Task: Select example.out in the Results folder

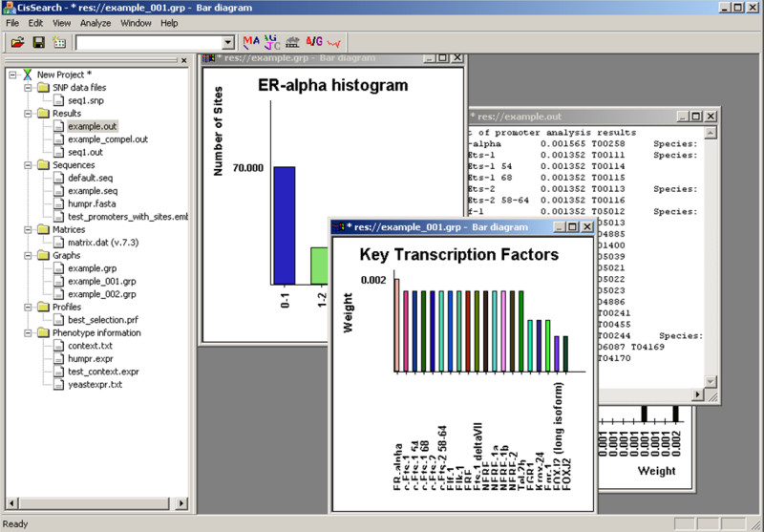Action: click(x=92, y=126)
